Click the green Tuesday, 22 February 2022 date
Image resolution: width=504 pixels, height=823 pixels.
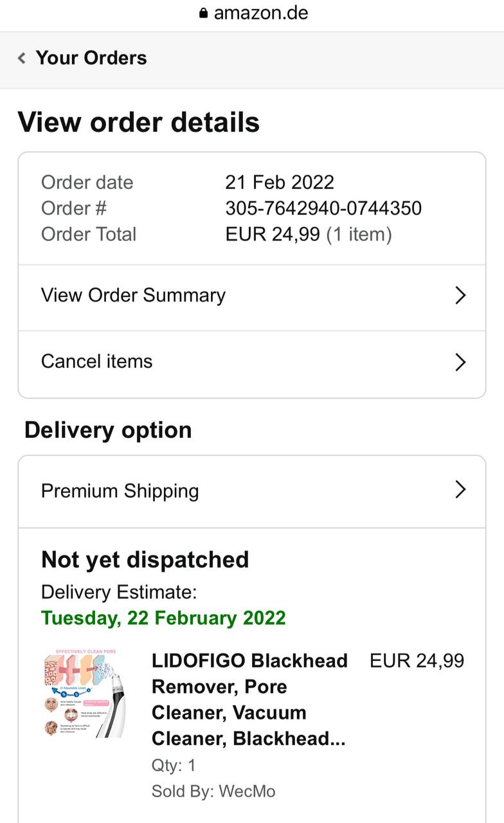163,618
